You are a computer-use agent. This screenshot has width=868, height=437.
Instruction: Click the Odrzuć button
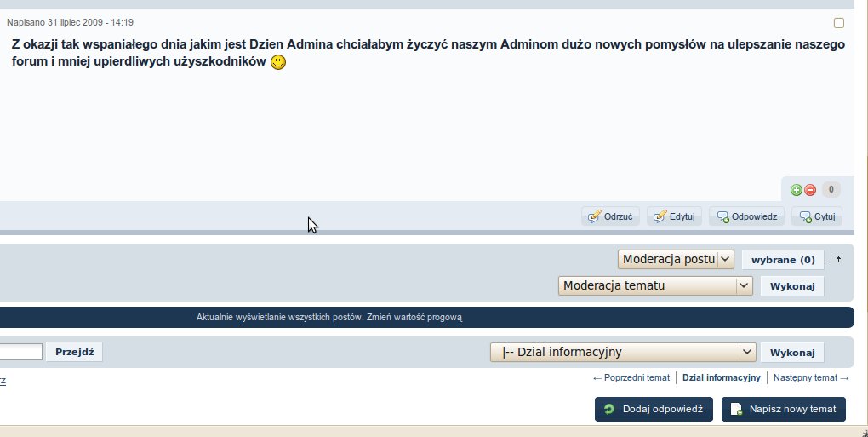pos(611,216)
